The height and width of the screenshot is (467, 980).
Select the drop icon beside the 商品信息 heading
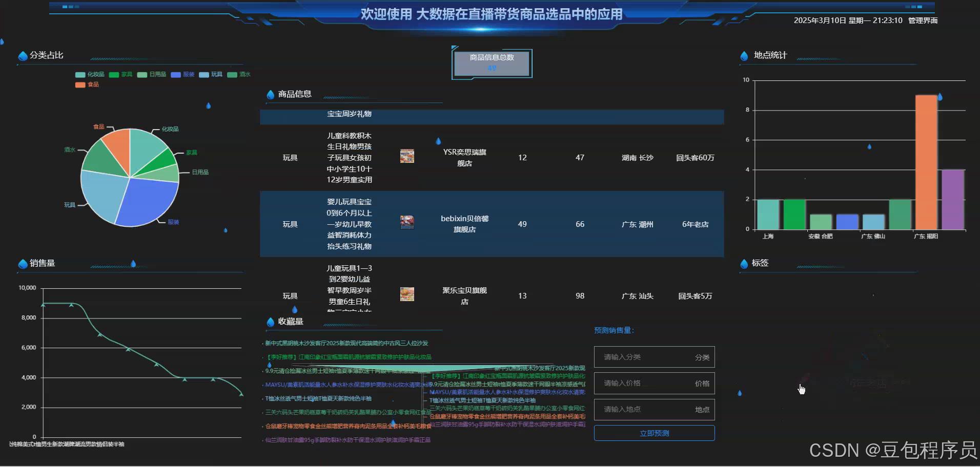(271, 94)
